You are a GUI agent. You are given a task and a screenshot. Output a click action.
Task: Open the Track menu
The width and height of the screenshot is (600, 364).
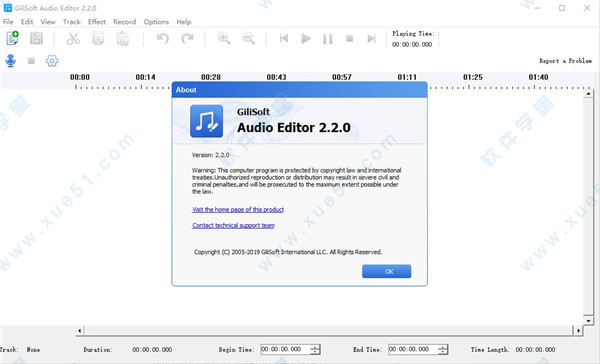(72, 22)
